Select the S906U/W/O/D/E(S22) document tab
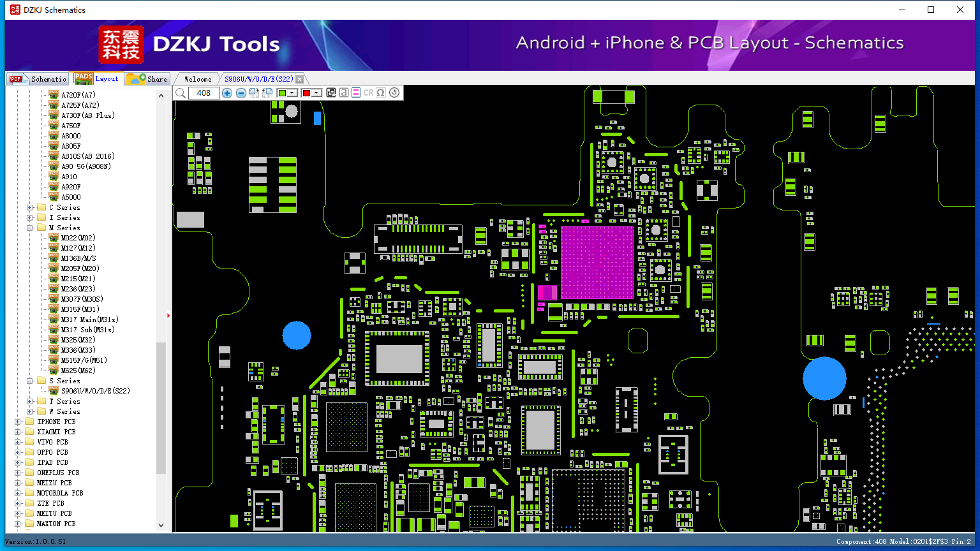980x551 pixels. [x=258, y=79]
